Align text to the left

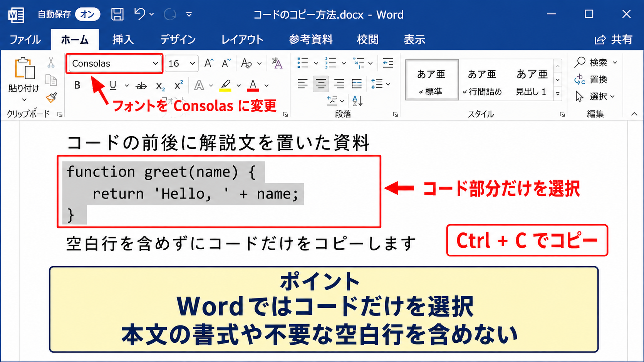tap(303, 83)
